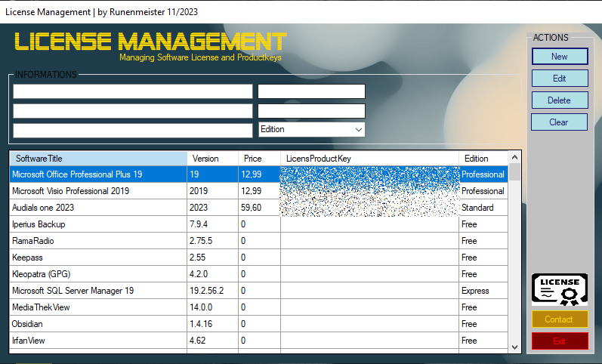Image resolution: width=602 pixels, height=364 pixels.
Task: Sort by the Version column header
Action: click(x=213, y=159)
